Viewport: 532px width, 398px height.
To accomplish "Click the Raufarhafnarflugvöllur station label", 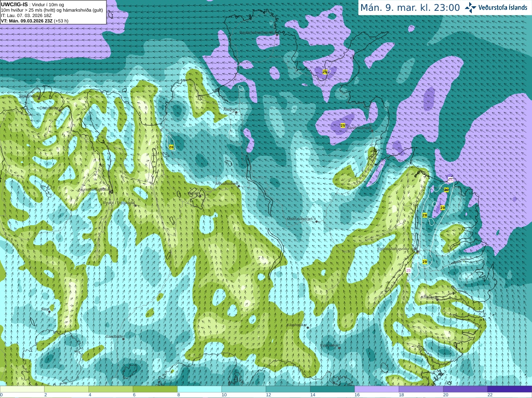I will click(x=258, y=32).
